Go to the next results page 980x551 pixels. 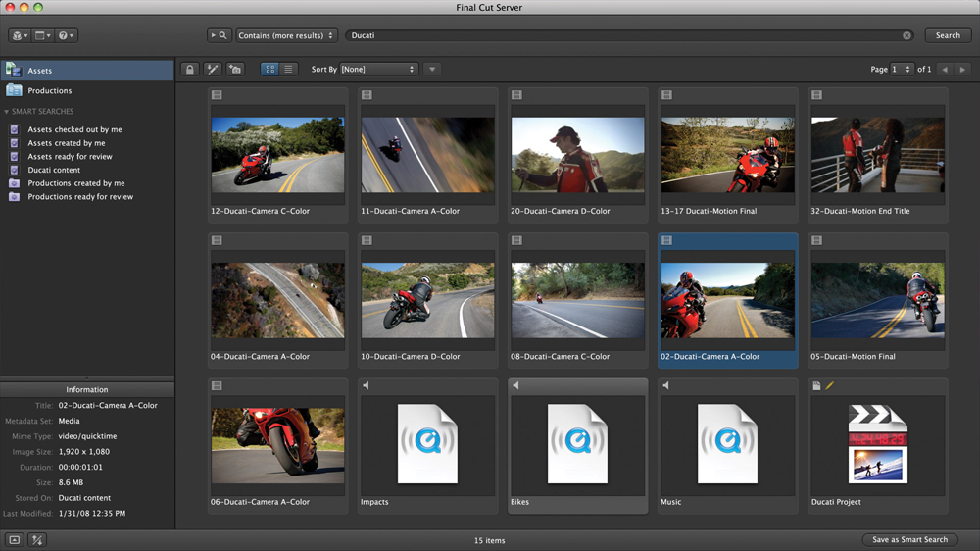[962, 70]
